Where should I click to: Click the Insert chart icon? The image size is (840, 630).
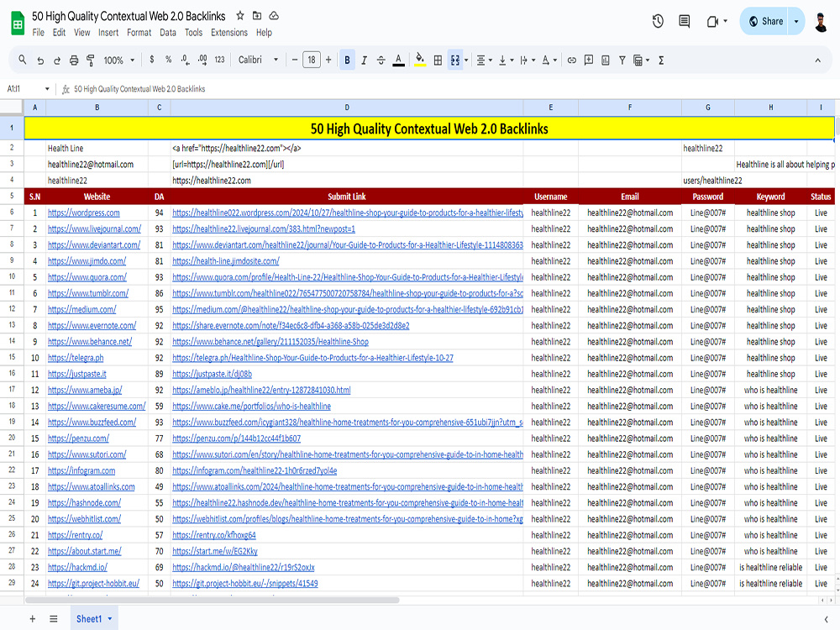(606, 60)
